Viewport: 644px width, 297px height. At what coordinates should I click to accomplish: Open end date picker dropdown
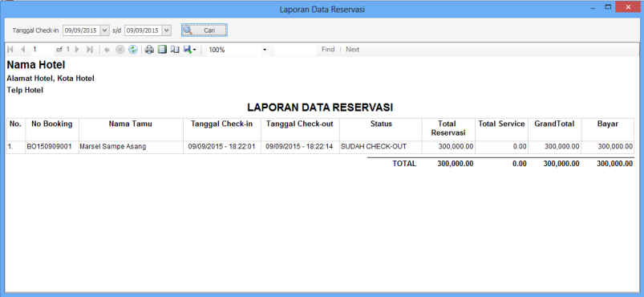tap(166, 30)
